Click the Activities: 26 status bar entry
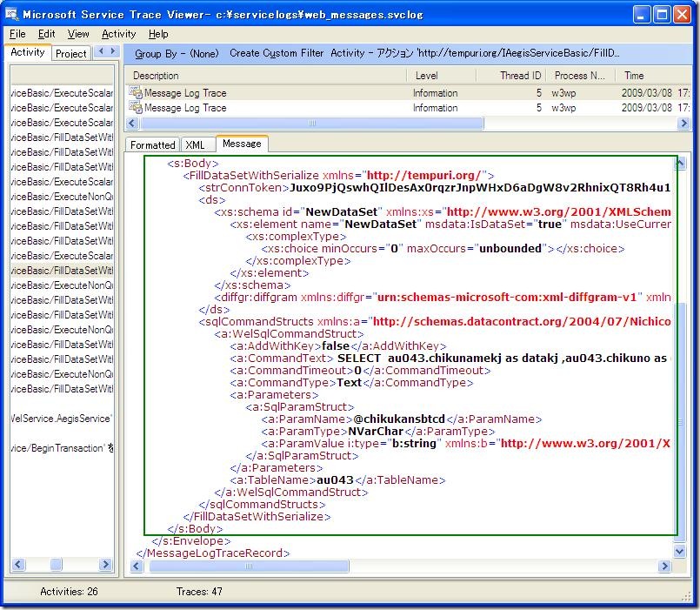 pos(69,592)
